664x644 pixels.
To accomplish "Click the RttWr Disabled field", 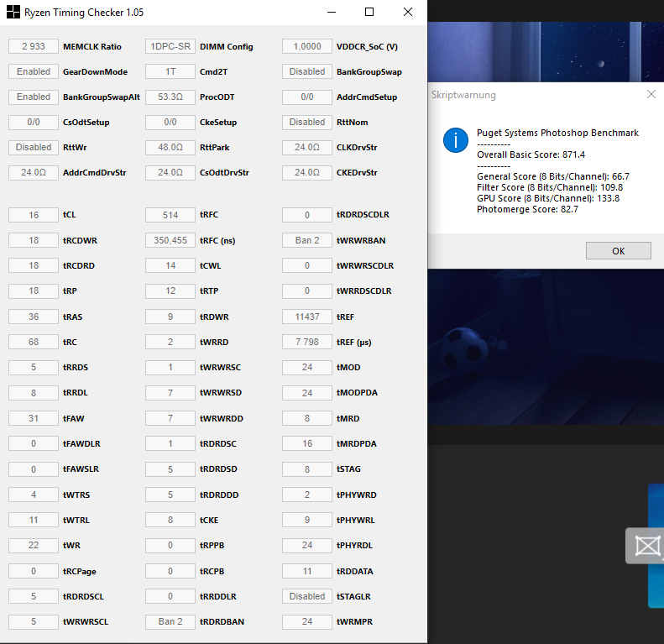I will click(x=34, y=148).
